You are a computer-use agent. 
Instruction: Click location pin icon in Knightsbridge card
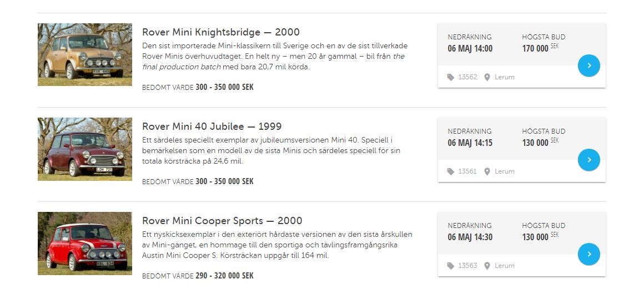[487, 77]
